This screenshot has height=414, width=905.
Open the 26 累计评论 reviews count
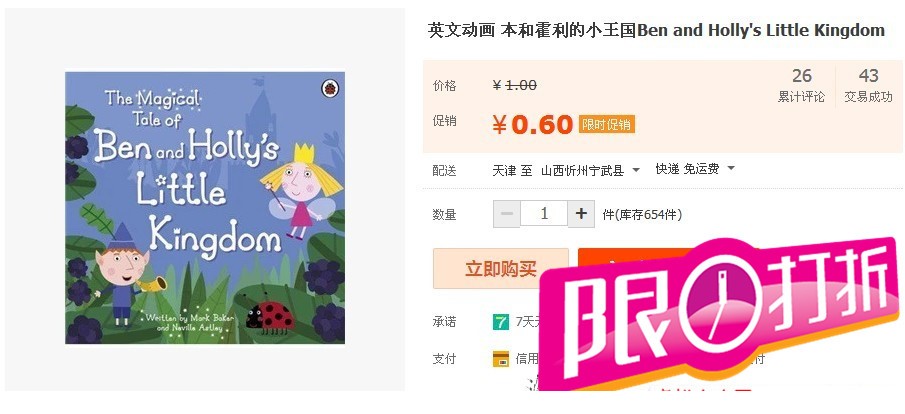(x=801, y=85)
